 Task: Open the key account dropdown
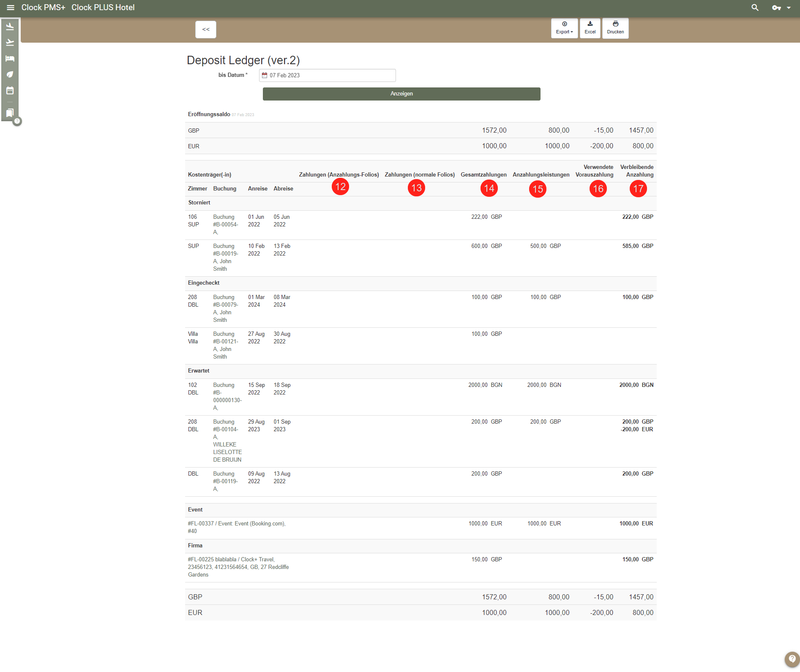point(781,8)
